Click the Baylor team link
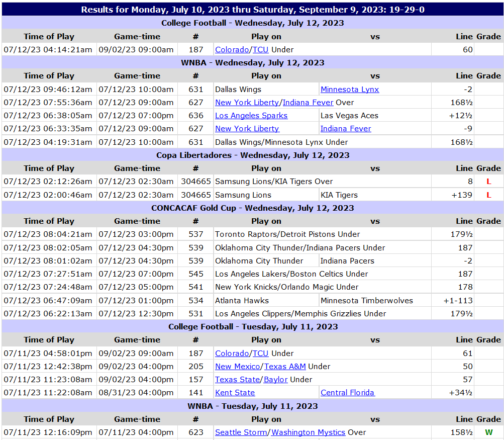The image size is (504, 440). tap(275, 380)
